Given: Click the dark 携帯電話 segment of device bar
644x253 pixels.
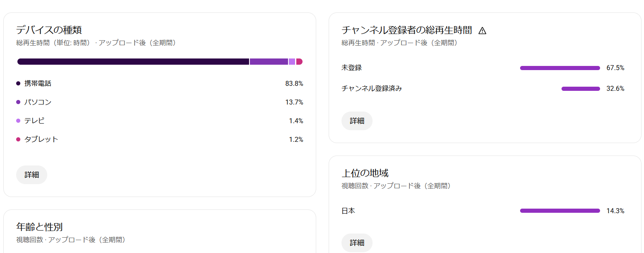Looking at the screenshot, I should tap(133, 62).
